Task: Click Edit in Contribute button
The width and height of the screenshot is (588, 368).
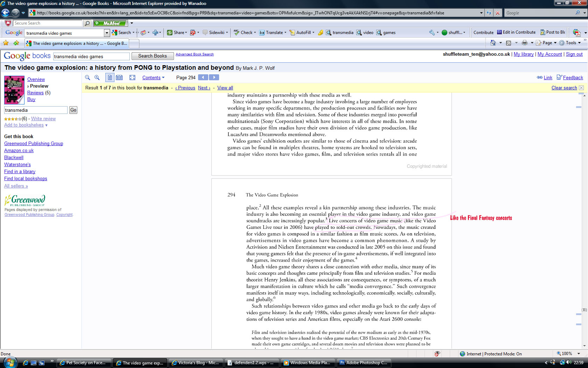Action: [516, 32]
